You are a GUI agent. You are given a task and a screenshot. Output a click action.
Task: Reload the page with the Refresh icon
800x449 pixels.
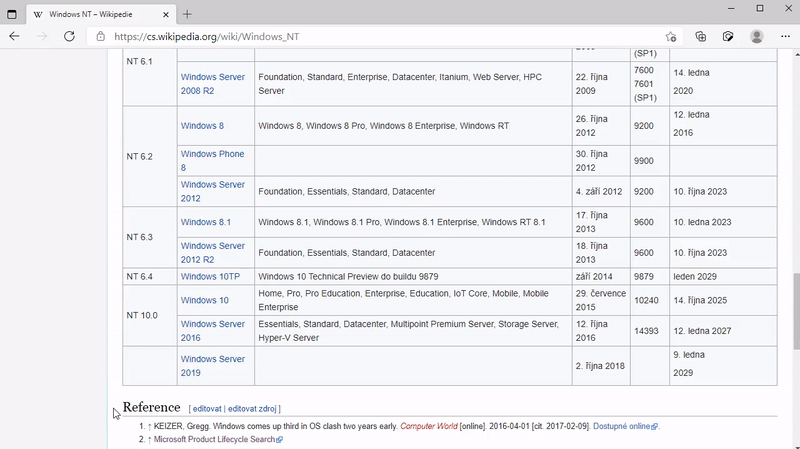[x=69, y=36]
